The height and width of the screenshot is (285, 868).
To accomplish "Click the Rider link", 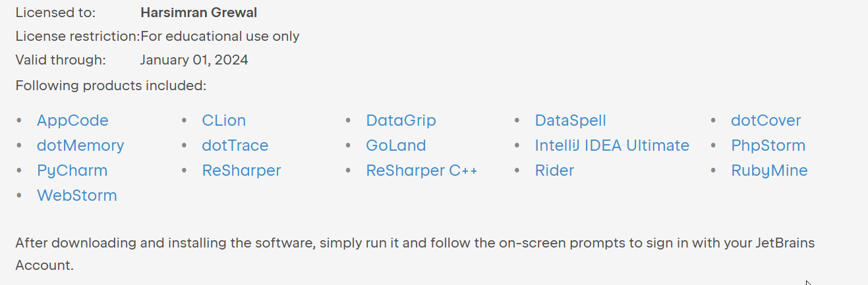I will pyautogui.click(x=554, y=170).
